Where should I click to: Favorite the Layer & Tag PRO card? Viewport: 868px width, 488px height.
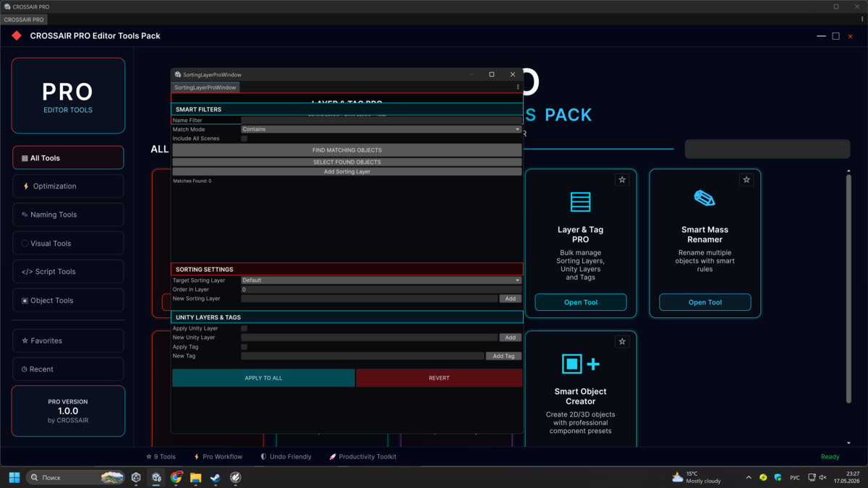[x=622, y=179]
